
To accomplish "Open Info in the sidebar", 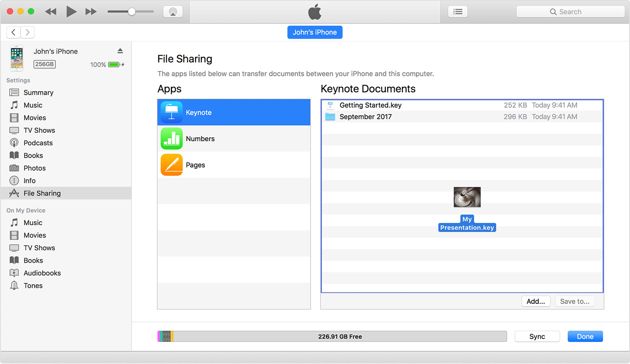I will pos(66,181).
